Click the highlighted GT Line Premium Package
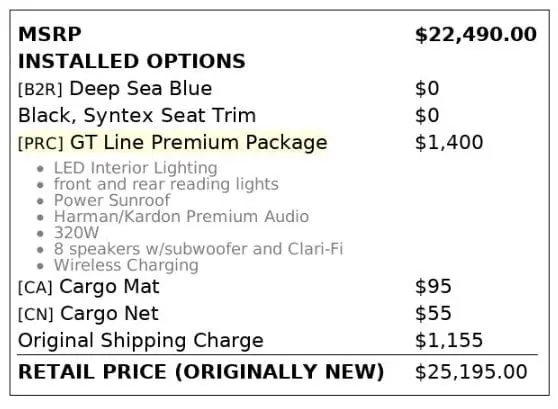Image resolution: width=558 pixels, height=409 pixels. point(199,143)
